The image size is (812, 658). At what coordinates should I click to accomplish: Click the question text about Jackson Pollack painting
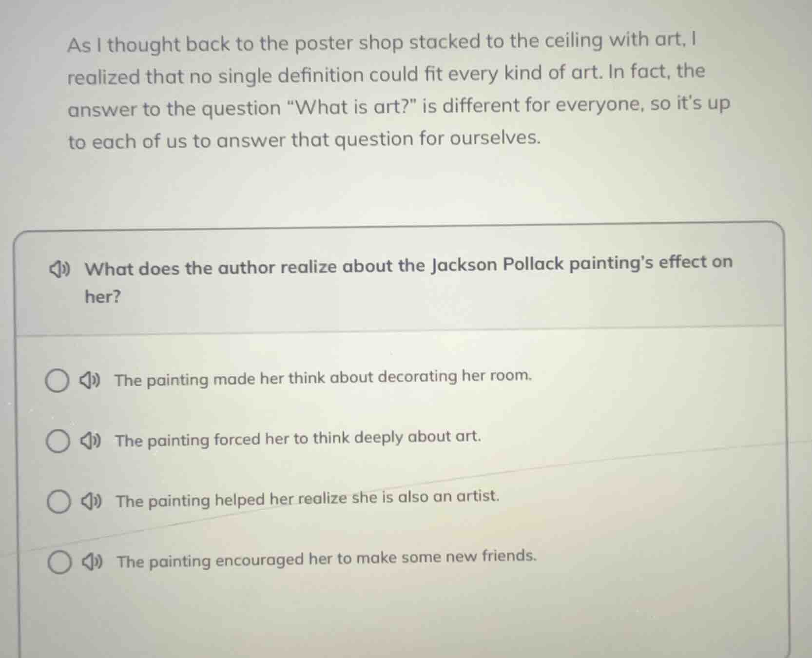(408, 266)
